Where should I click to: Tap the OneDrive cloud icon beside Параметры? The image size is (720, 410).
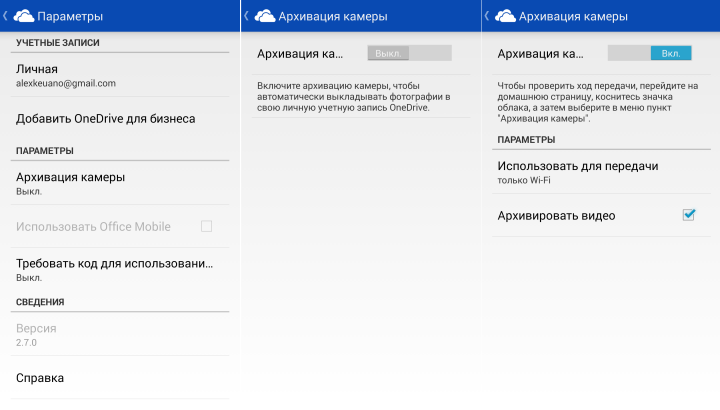[22, 17]
